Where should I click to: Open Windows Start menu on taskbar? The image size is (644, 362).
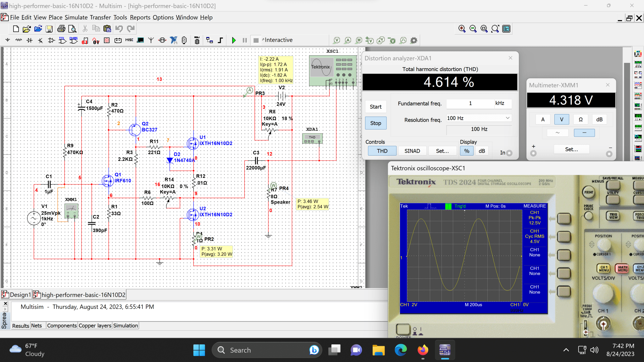click(x=199, y=350)
